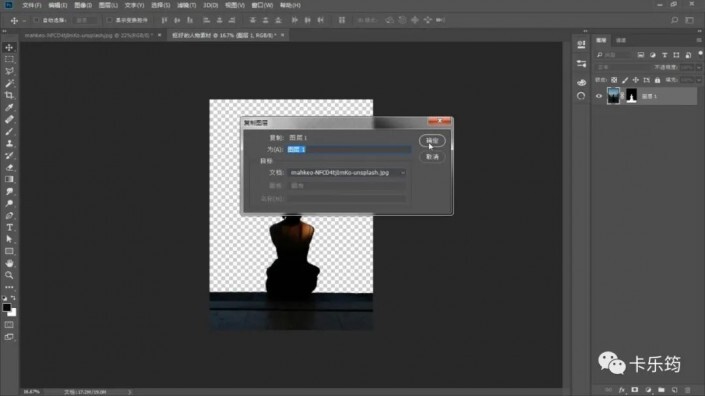This screenshot has height=396, width=705.
Task: Toggle the auto-select checkbox
Action: (37, 20)
